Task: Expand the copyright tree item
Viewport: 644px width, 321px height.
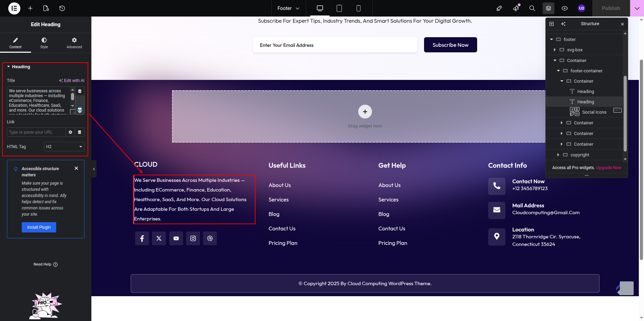Action: (x=558, y=155)
